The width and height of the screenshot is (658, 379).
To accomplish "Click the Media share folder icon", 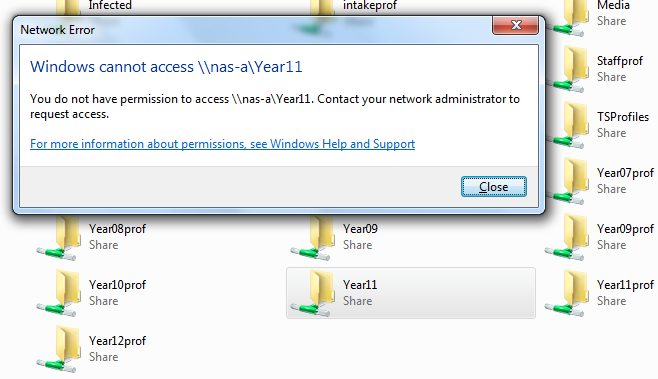I will point(567,18).
